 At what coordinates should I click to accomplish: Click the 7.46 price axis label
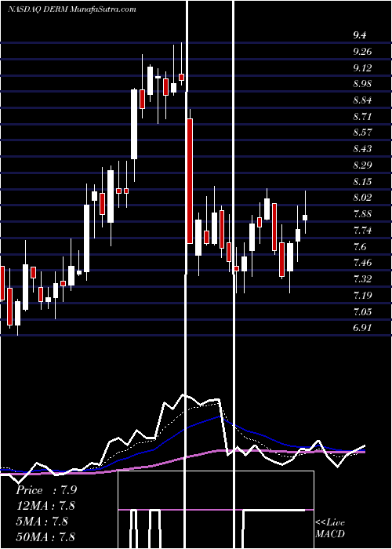coord(362,263)
